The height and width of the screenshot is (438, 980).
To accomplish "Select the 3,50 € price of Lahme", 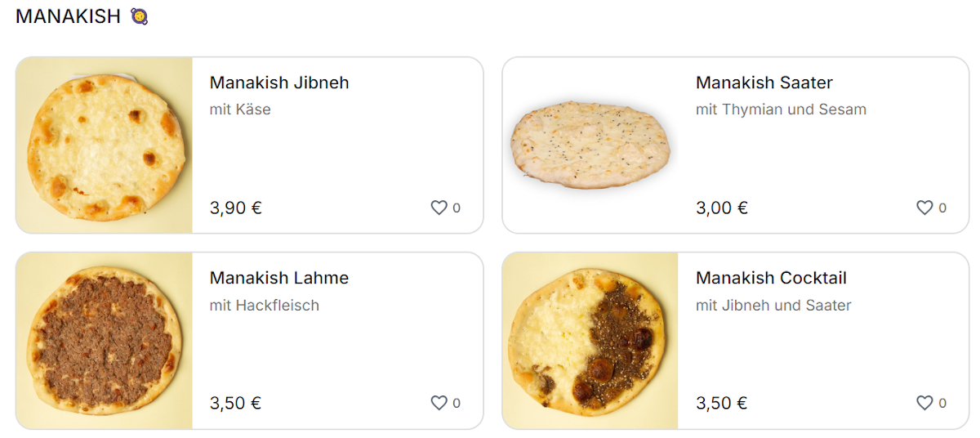I will 236,403.
